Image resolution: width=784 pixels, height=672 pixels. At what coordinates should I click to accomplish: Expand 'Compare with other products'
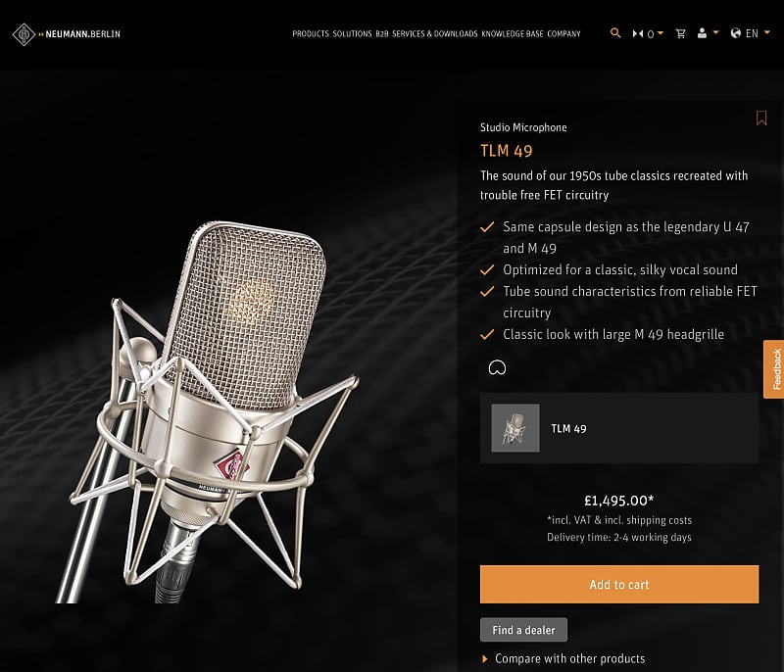click(x=566, y=658)
